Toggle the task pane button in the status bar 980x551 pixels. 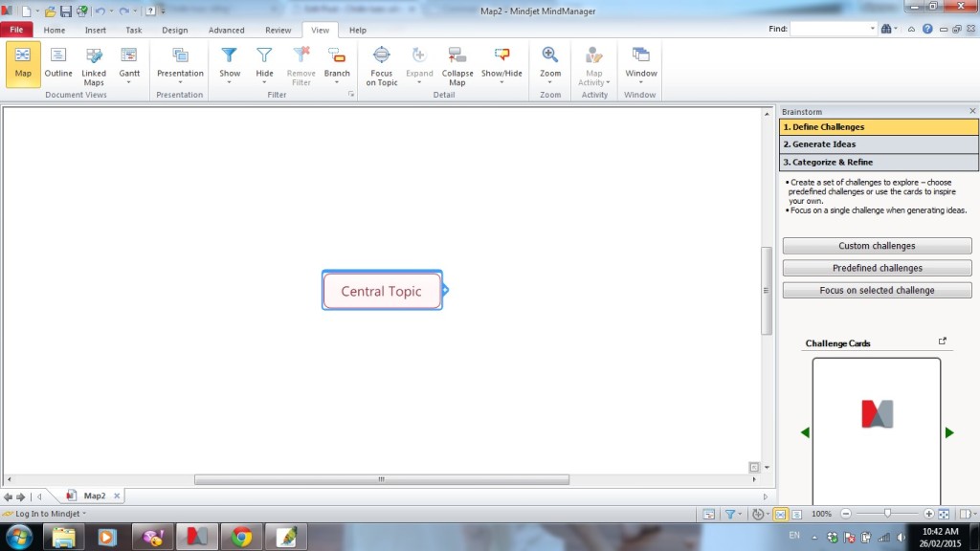pos(965,514)
